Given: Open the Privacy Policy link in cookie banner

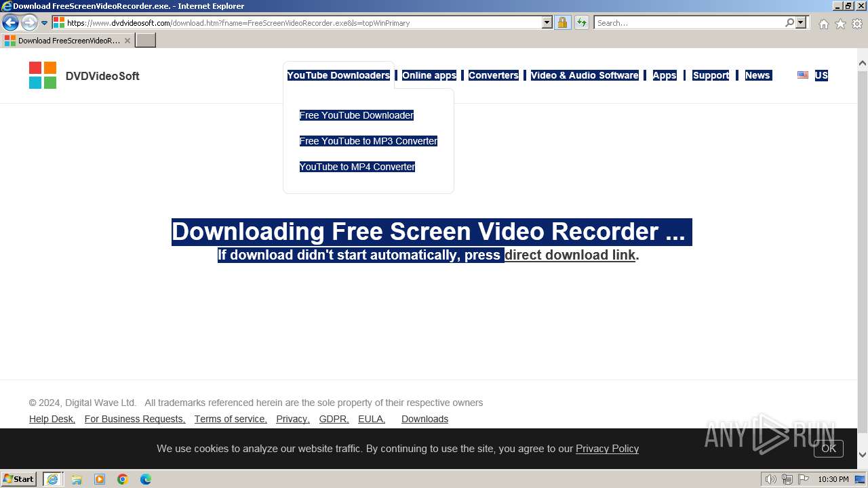Looking at the screenshot, I should [607, 449].
